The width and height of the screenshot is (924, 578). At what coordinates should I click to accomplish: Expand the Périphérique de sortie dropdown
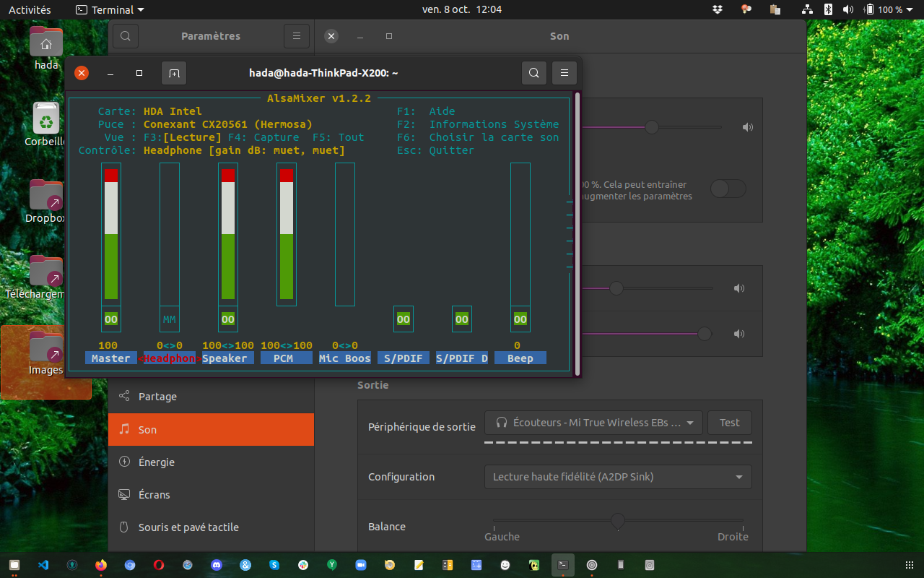click(593, 423)
